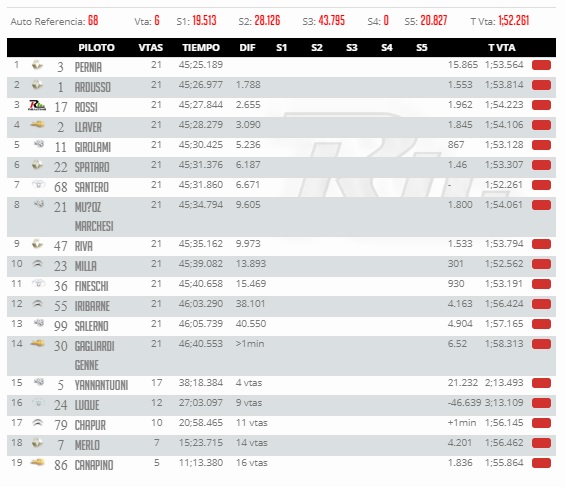Viewport: 565px width, 487px height.
Task: Select driver name ARDUSSO
Action: (x=93, y=87)
